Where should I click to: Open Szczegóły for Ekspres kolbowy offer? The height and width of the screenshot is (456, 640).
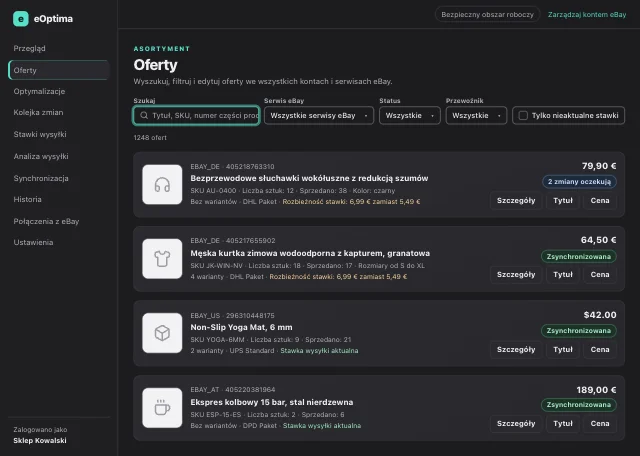click(x=516, y=424)
